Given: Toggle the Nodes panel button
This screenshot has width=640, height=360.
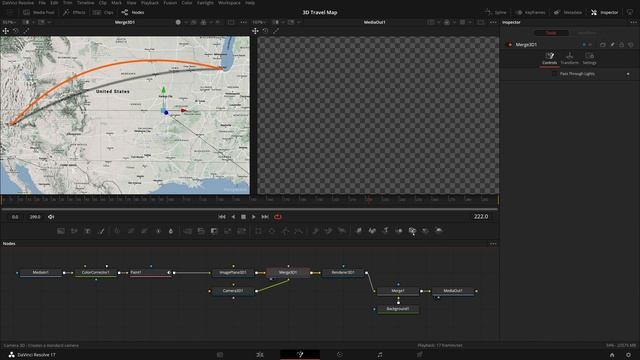Looking at the screenshot, I should 133,12.
